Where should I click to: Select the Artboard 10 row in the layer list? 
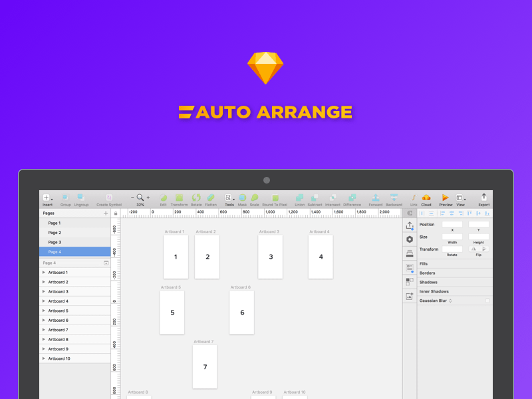(x=75, y=358)
